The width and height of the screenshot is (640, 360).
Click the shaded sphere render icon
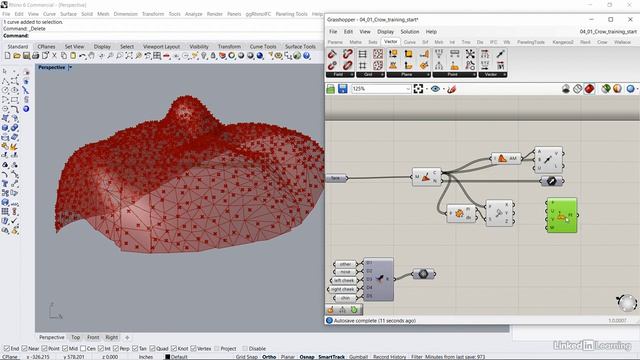click(241, 56)
